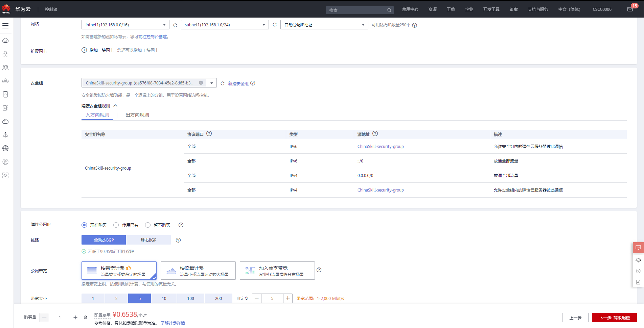Open the billing details link
Image resolution: width=644 pixels, height=328 pixels.
click(173, 323)
